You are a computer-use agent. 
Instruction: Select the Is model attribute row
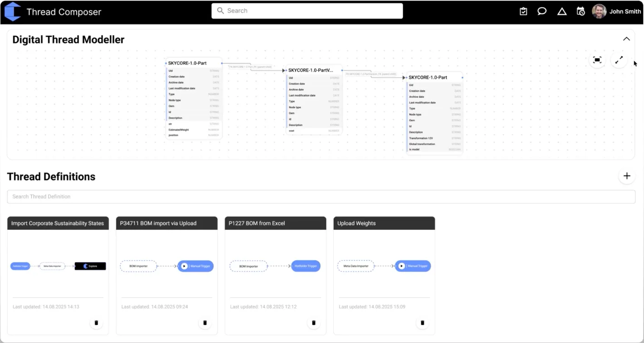(434, 150)
